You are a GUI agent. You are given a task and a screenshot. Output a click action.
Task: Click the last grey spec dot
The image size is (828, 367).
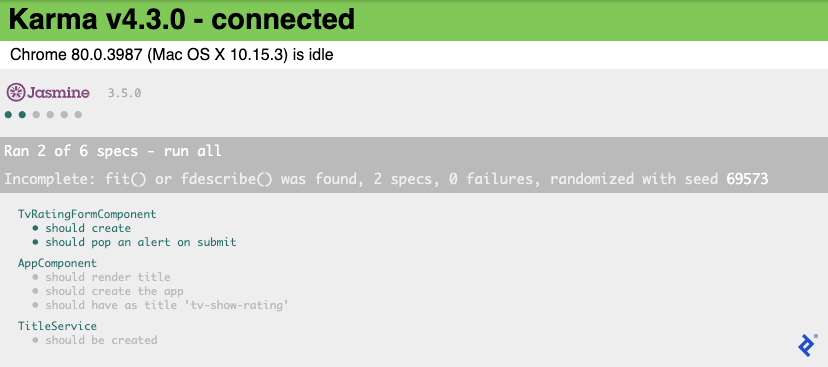pyautogui.click(x=78, y=115)
